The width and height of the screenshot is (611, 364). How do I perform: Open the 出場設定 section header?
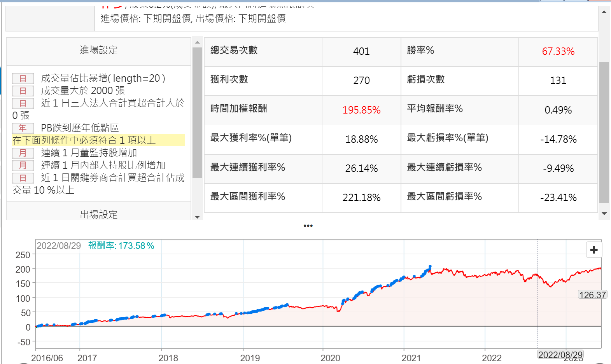[99, 214]
